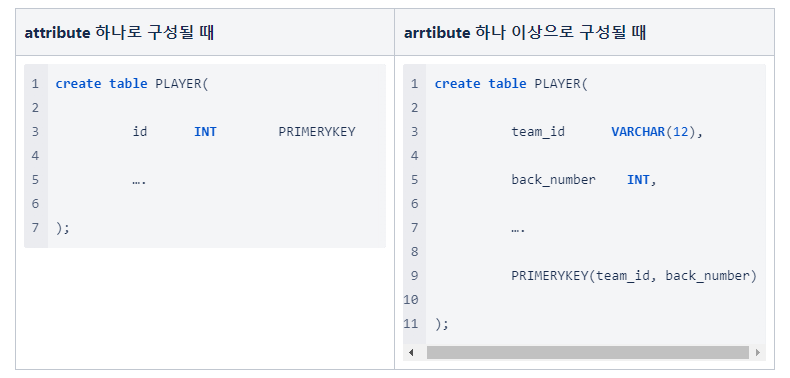Click 'INT,' on line 5 of right code
The image size is (790, 378).
(x=642, y=180)
